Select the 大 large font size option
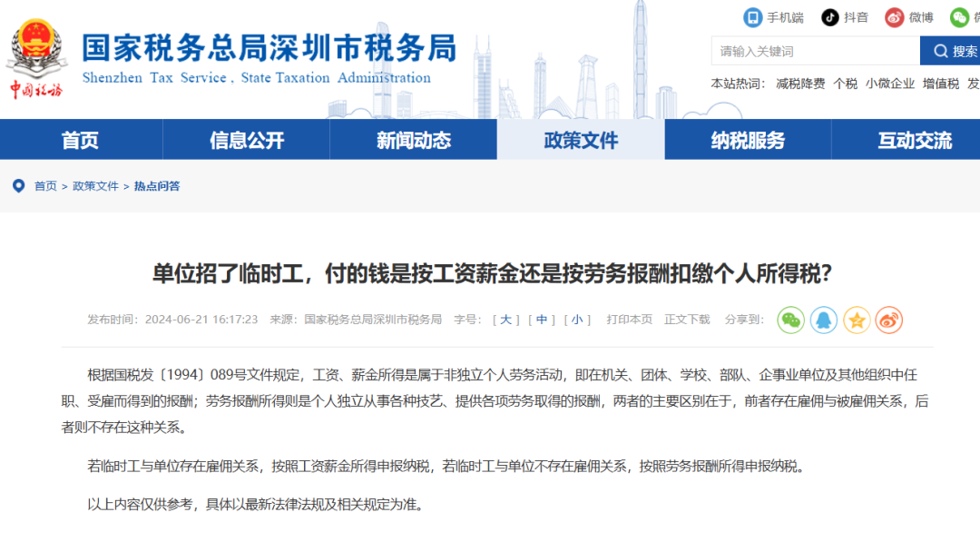This screenshot has width=980, height=542. [x=505, y=319]
